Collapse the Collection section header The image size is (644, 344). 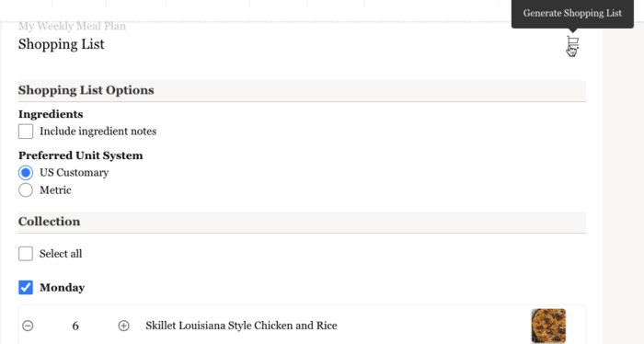(303, 222)
